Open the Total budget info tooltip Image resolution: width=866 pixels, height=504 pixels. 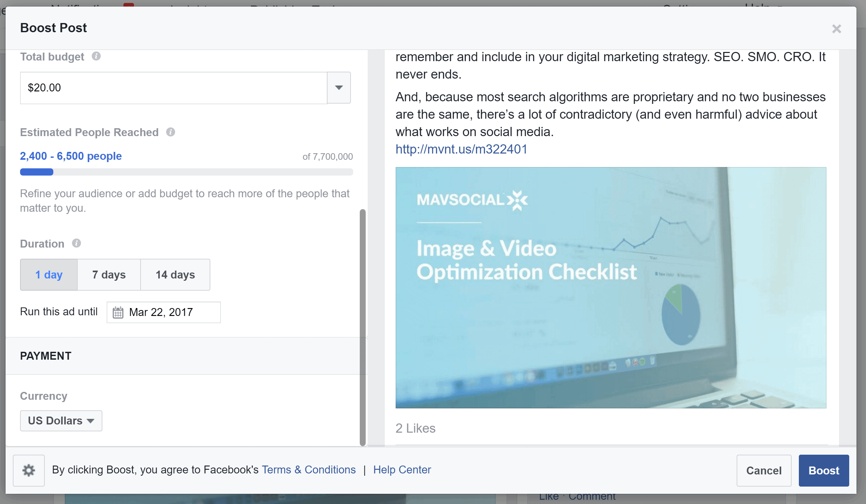click(96, 57)
